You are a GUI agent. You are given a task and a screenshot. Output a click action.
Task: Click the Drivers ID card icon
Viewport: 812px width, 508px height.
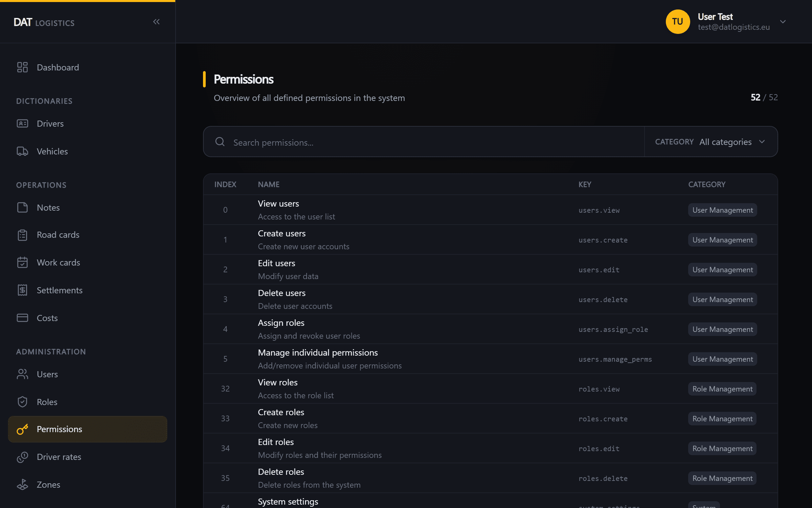point(22,123)
